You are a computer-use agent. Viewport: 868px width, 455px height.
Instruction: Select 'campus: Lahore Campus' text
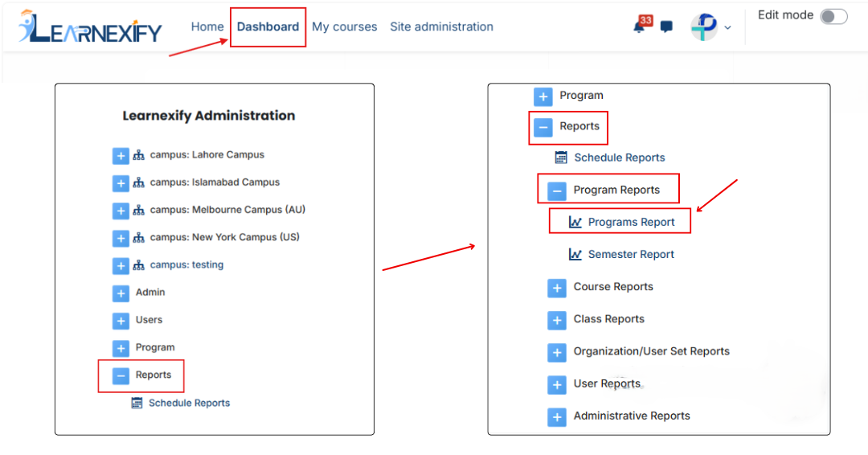pyautogui.click(x=207, y=154)
